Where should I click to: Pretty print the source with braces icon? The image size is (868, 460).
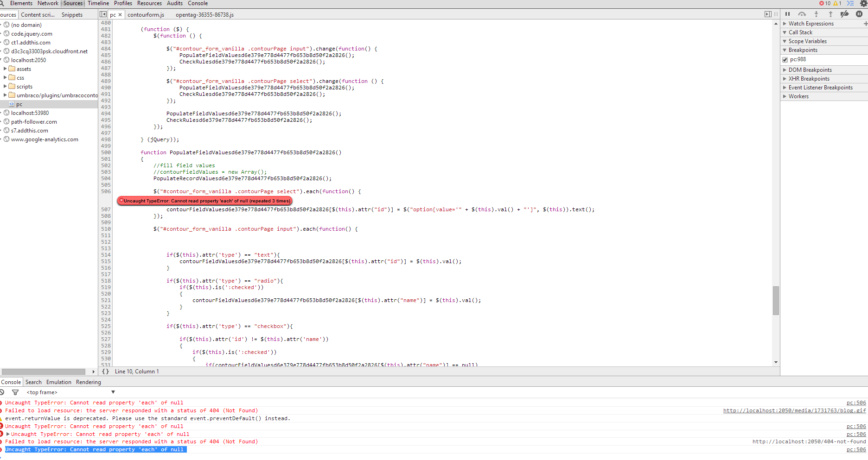(106, 372)
